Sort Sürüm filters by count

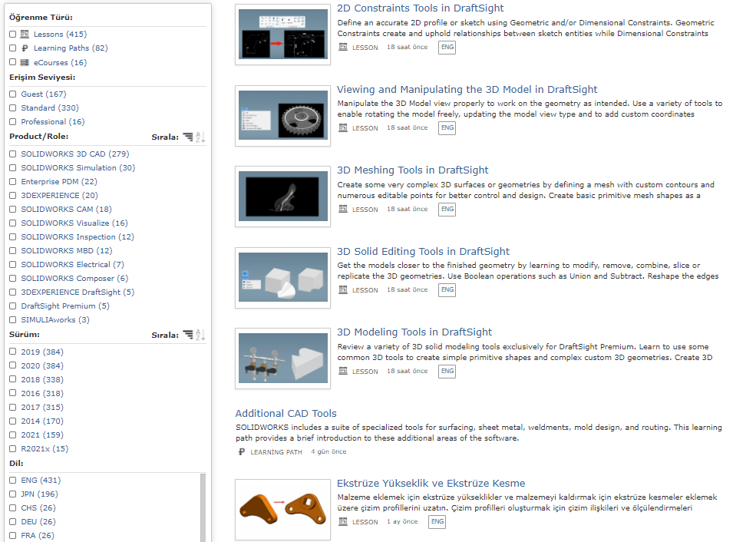click(x=188, y=335)
